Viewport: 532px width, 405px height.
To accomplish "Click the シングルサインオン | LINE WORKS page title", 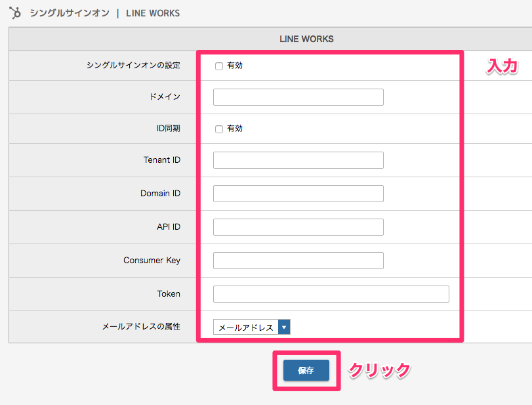I will pyautogui.click(x=105, y=13).
